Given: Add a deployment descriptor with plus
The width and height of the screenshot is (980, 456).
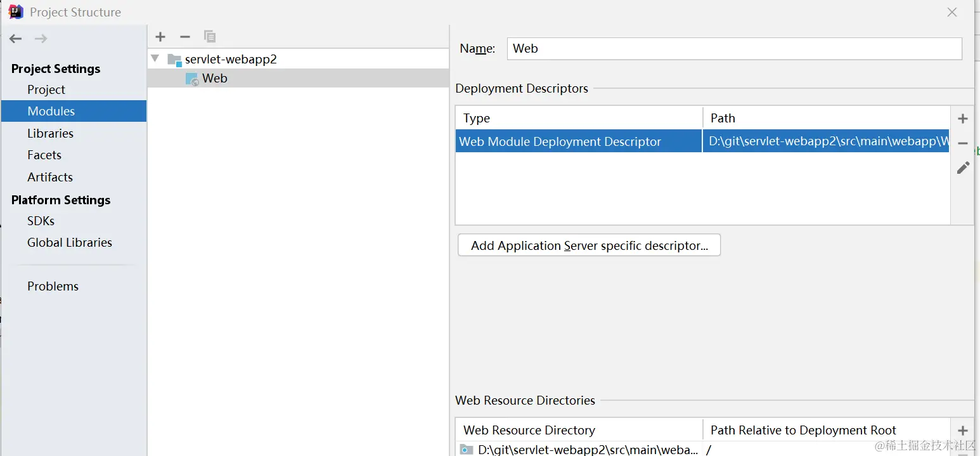Looking at the screenshot, I should 963,119.
